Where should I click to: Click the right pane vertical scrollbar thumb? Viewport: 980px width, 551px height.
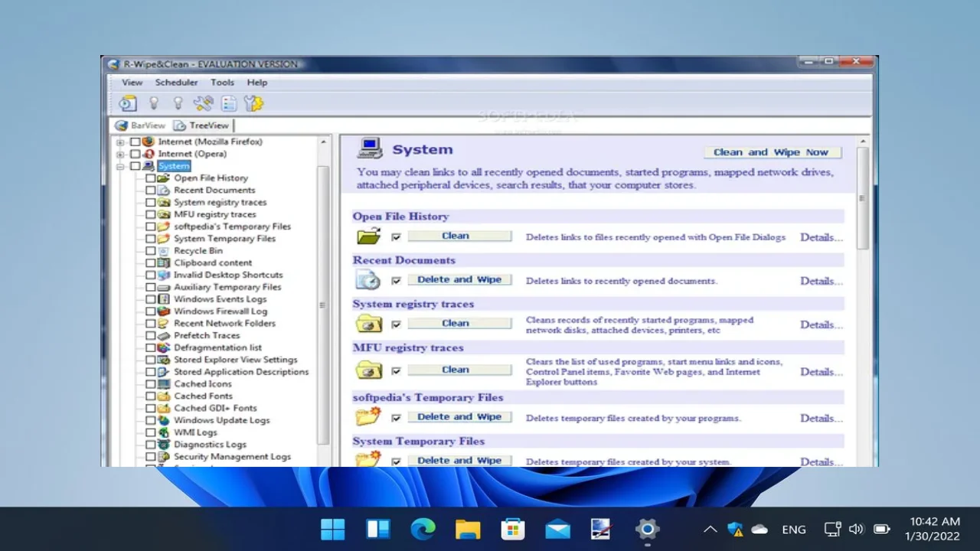[x=864, y=198]
